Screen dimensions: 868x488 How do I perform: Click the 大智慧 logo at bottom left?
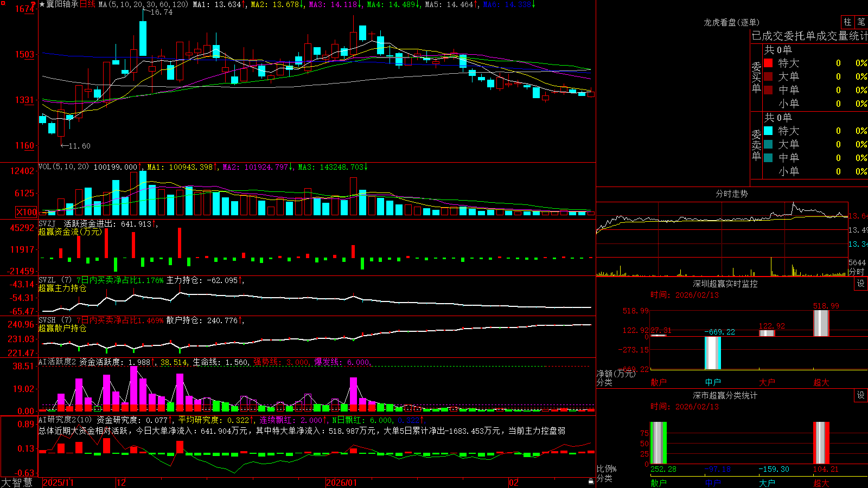[x=17, y=483]
